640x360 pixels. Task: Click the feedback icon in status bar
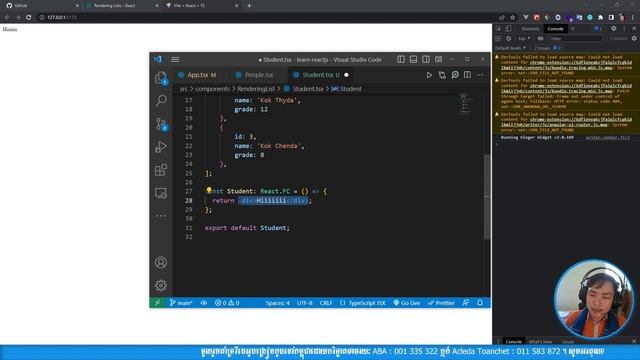point(466,303)
